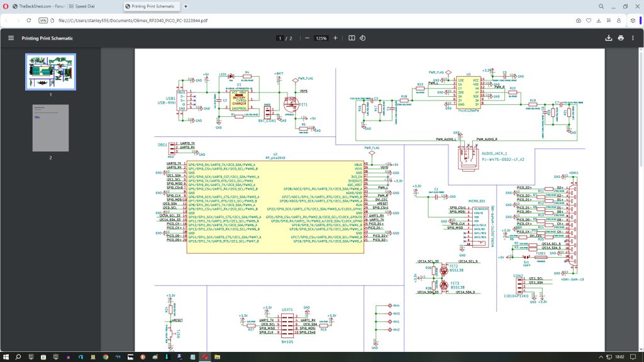Open the Windows Start menu

(x=6, y=356)
